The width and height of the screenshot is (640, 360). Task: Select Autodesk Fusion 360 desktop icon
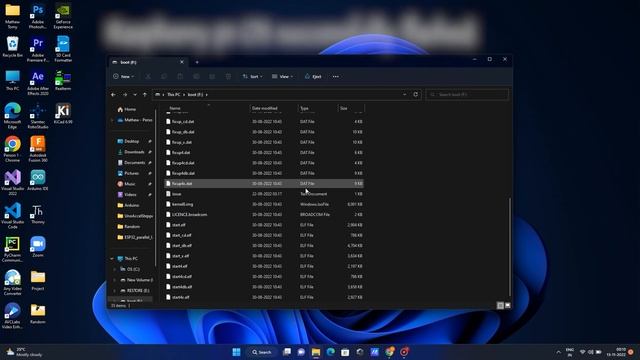(x=38, y=149)
